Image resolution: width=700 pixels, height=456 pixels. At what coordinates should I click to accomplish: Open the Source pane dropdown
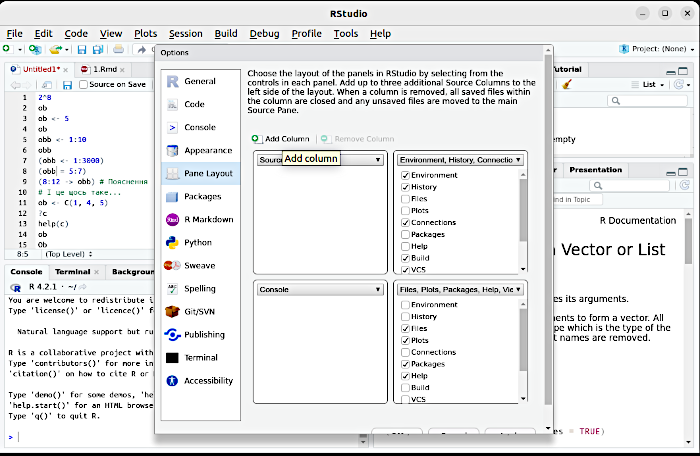pos(320,160)
